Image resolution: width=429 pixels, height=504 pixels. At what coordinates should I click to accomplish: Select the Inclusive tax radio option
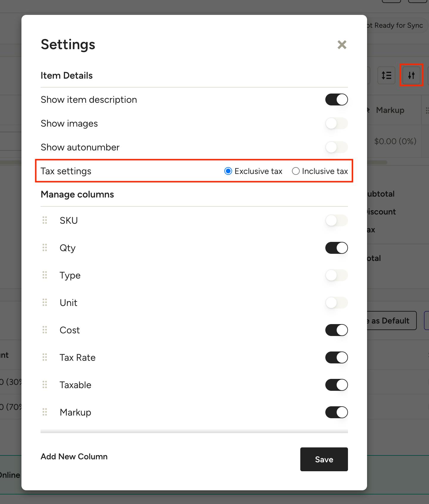click(296, 171)
